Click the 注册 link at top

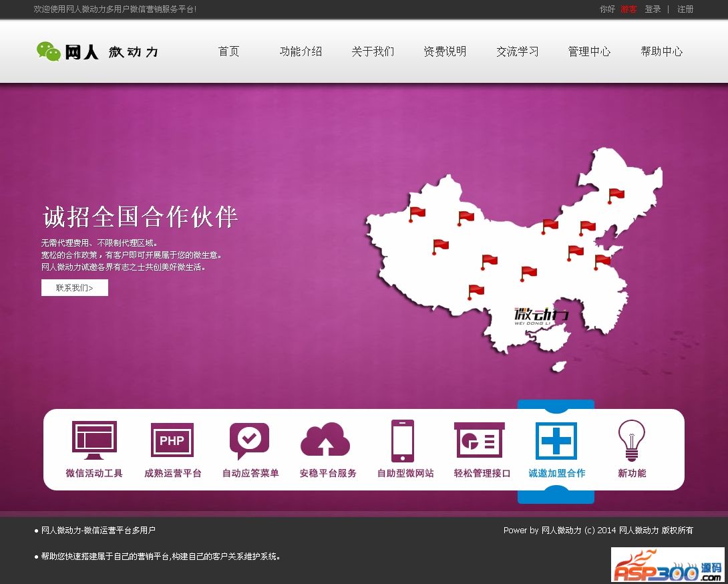[x=685, y=9]
